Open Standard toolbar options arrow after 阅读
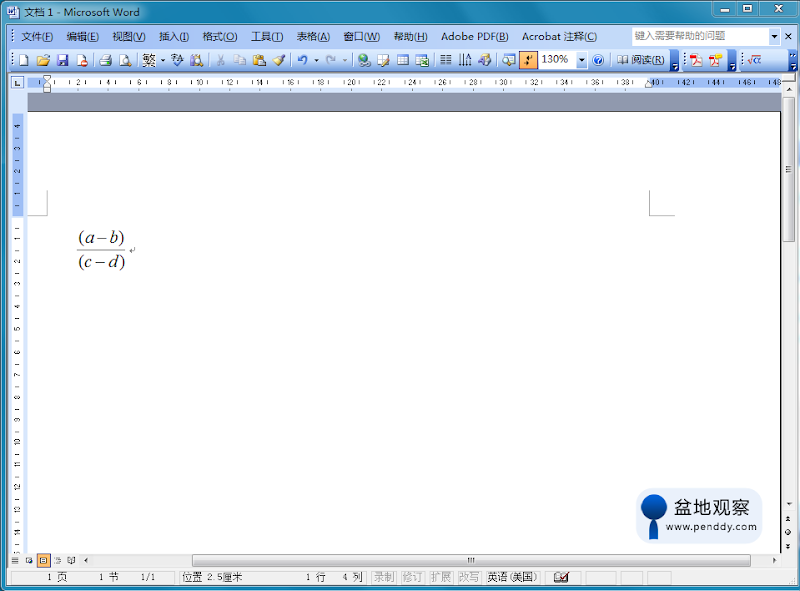This screenshot has height=591, width=800. click(674, 60)
